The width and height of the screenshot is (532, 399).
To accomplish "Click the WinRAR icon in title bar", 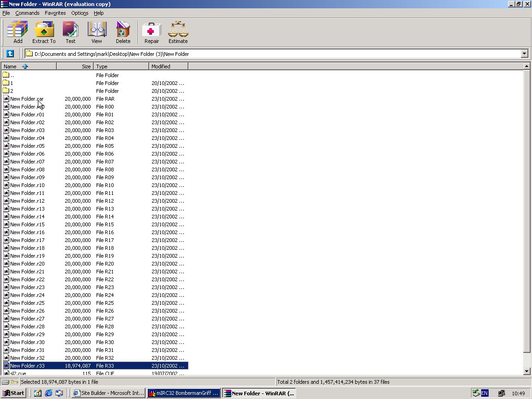I will [x=4, y=4].
